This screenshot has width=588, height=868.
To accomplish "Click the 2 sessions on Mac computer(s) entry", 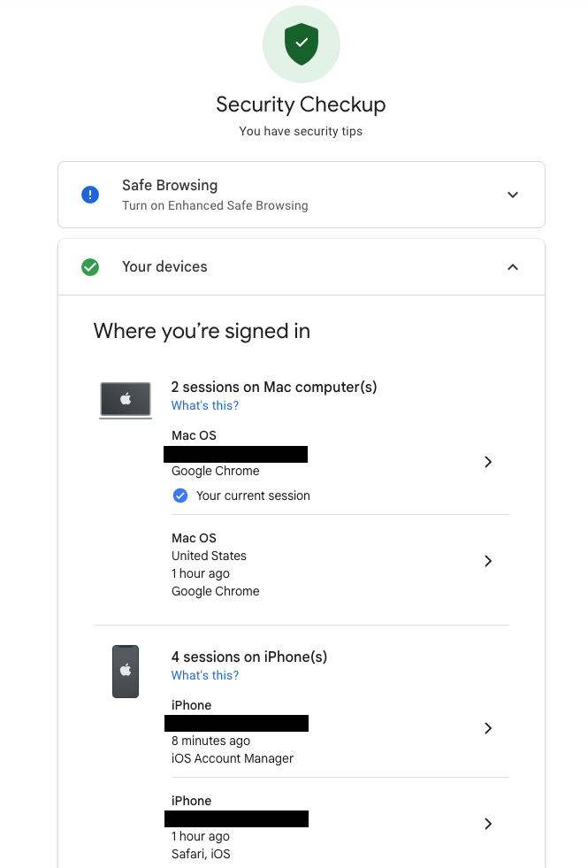I will point(274,387).
